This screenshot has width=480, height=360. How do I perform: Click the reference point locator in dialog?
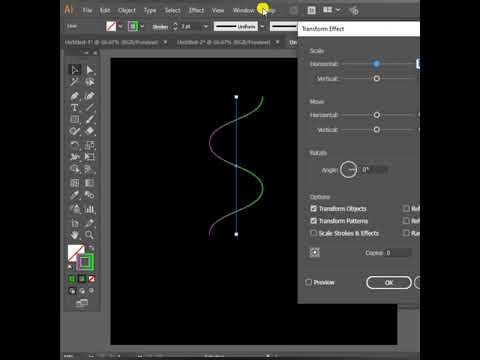315,252
